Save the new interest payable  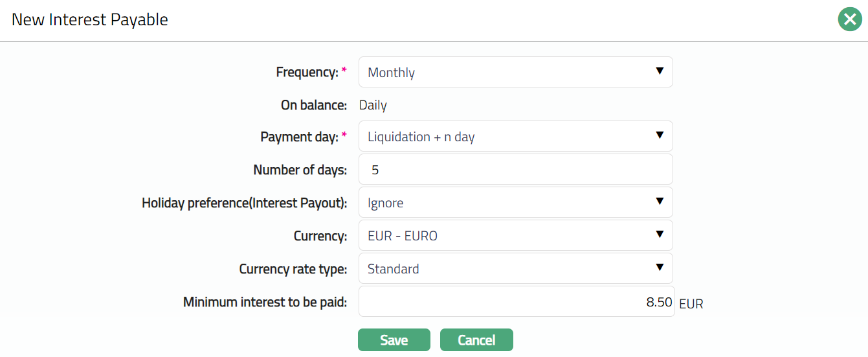click(x=394, y=340)
